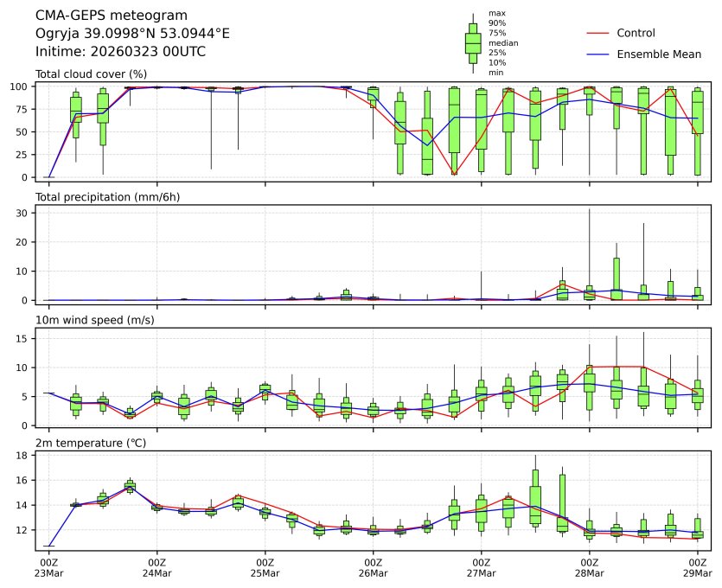Click the 00Z 29Mar x-axis label
This screenshot has width=722, height=588.
click(x=697, y=567)
